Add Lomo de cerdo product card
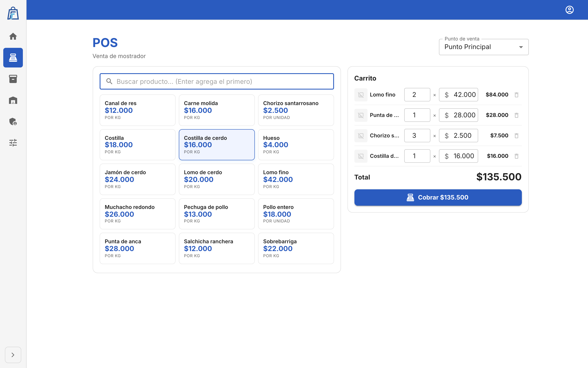 tap(217, 179)
